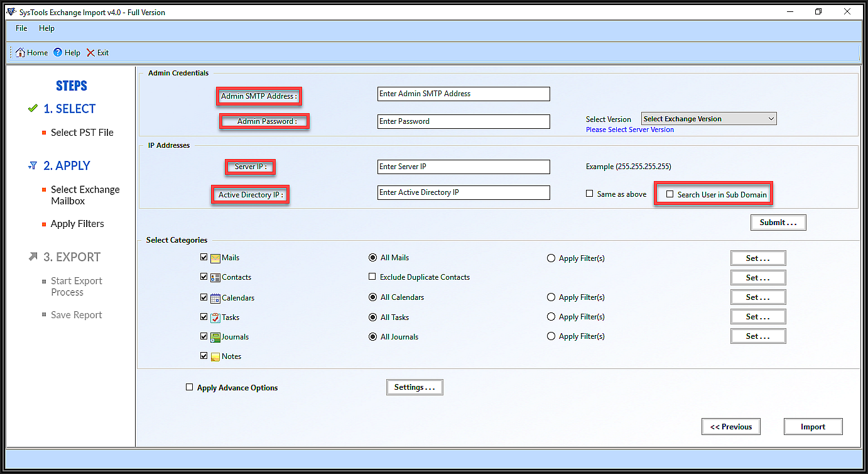Open the File menu

click(21, 28)
